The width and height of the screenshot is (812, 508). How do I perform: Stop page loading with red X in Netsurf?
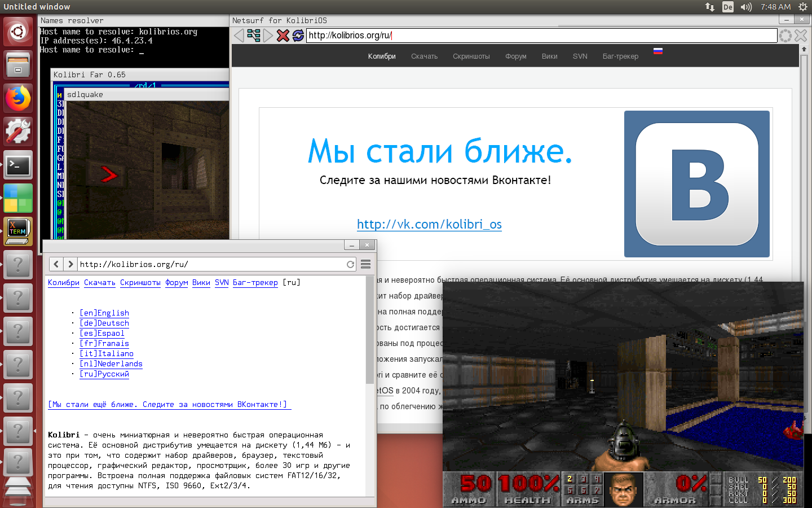click(283, 36)
